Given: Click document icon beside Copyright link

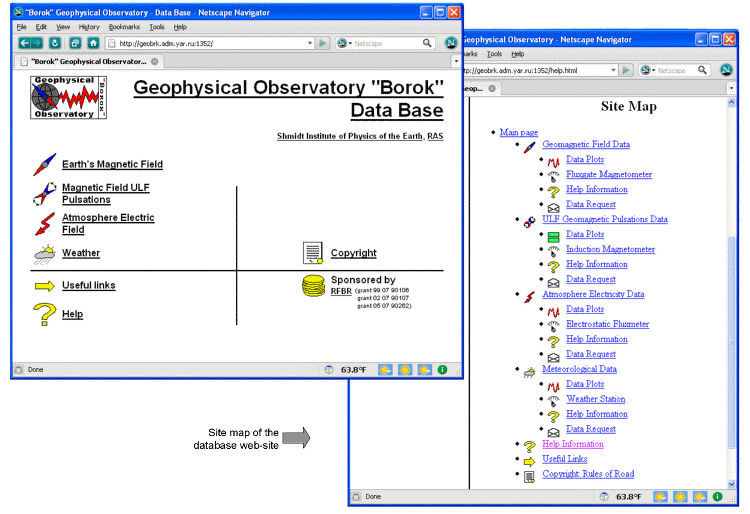Looking at the screenshot, I should (313, 253).
